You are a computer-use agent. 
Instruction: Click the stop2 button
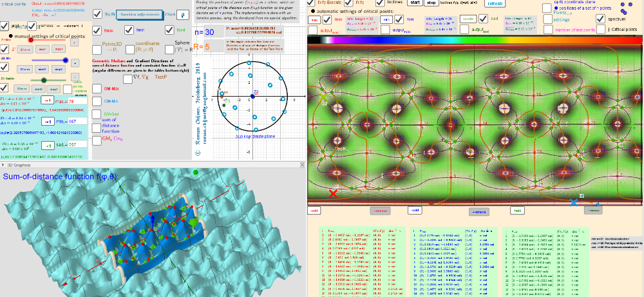coord(59,68)
